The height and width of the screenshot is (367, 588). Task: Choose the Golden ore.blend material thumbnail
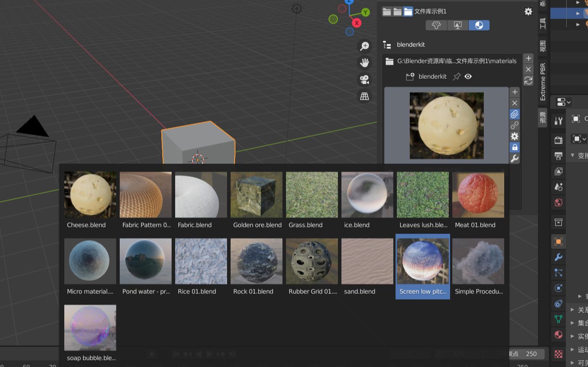coord(256,195)
